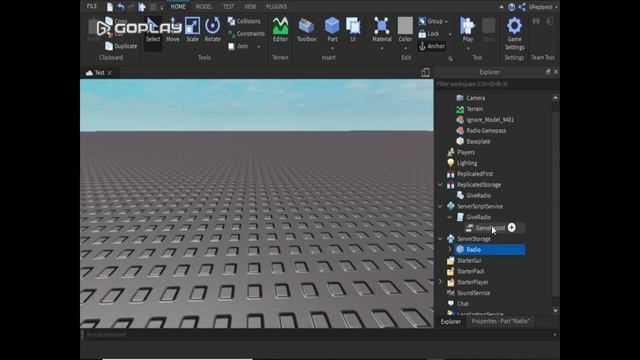
Task: Close the Test document tab
Action: click(x=109, y=73)
